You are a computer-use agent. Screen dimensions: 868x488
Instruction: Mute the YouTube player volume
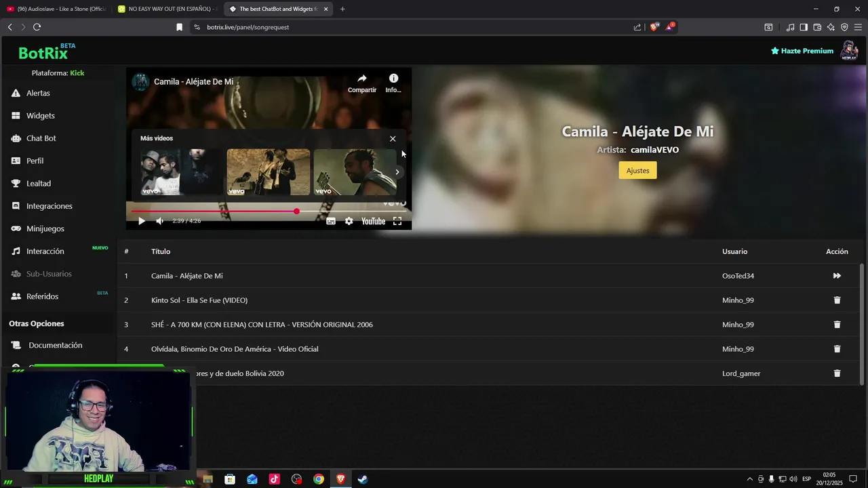tap(159, 221)
